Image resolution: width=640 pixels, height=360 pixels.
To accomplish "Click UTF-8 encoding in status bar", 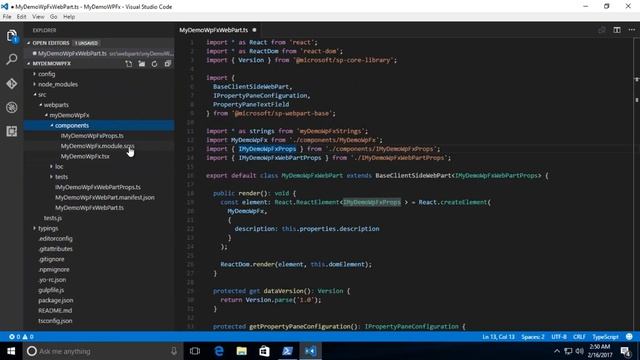I will tap(559, 337).
